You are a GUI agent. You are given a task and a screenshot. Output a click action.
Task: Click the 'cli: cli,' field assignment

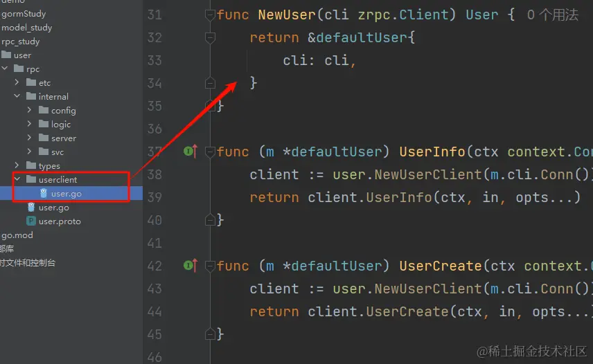tap(319, 60)
